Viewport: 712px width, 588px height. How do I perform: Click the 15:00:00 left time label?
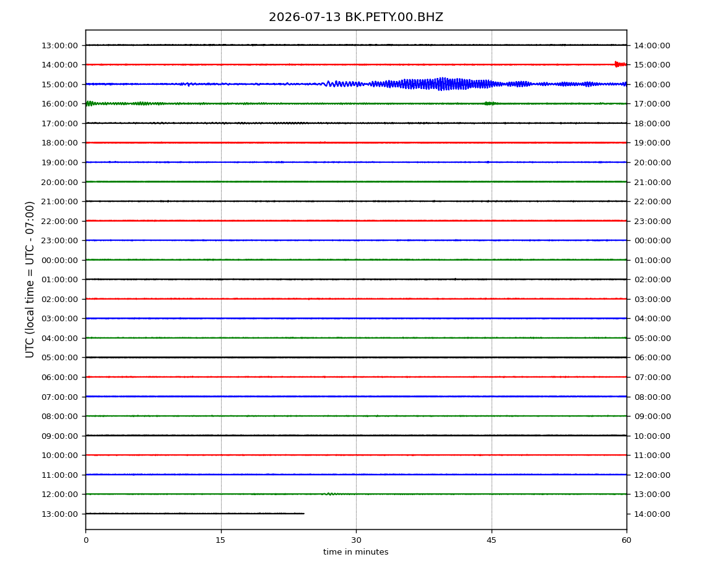click(59, 84)
